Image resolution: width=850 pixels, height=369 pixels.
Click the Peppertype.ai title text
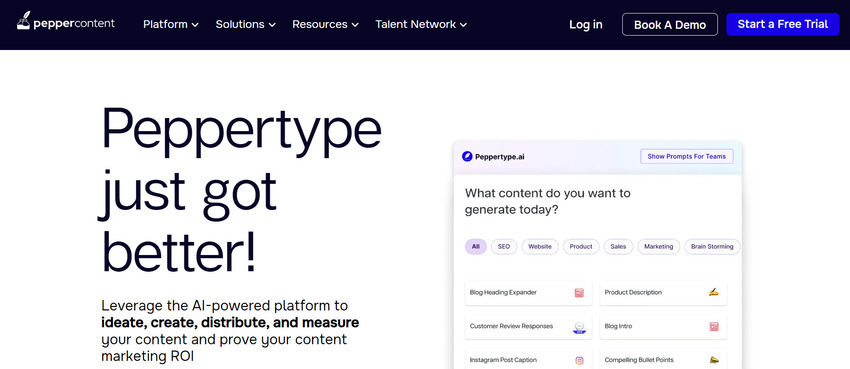(499, 157)
